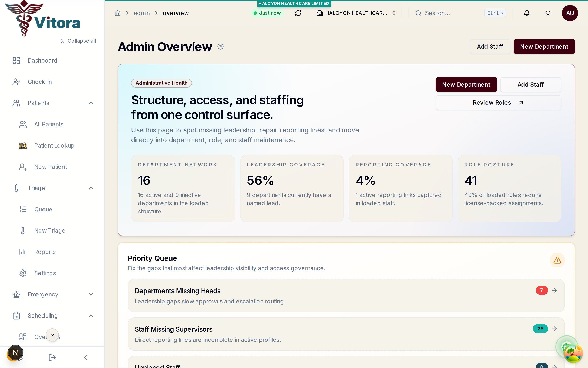The height and width of the screenshot is (368, 588).
Task: Click the Administrative Health badge
Action: pyautogui.click(x=161, y=83)
